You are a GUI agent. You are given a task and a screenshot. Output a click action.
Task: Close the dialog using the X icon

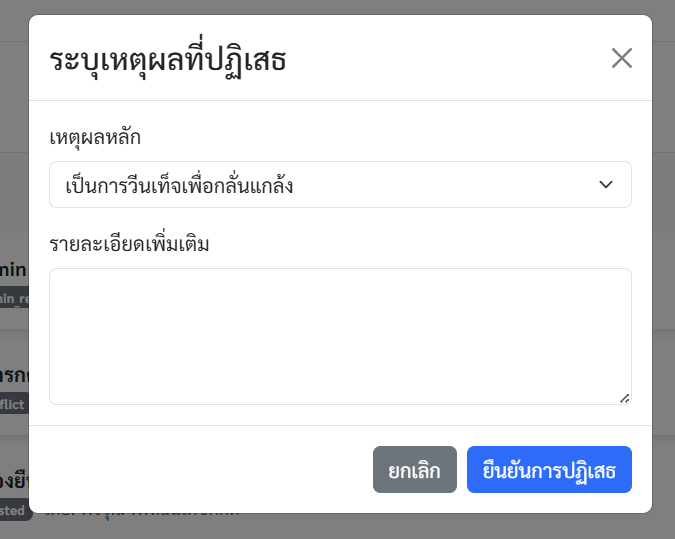coord(621,58)
